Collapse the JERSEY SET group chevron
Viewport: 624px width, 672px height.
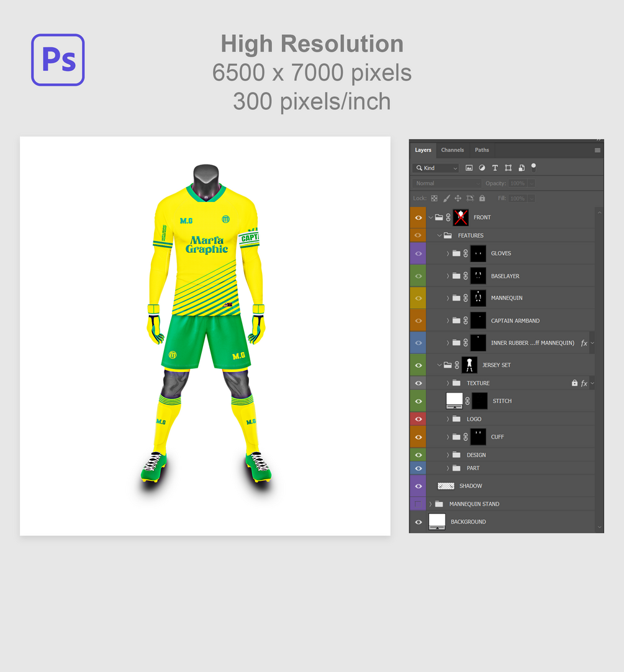coord(440,365)
